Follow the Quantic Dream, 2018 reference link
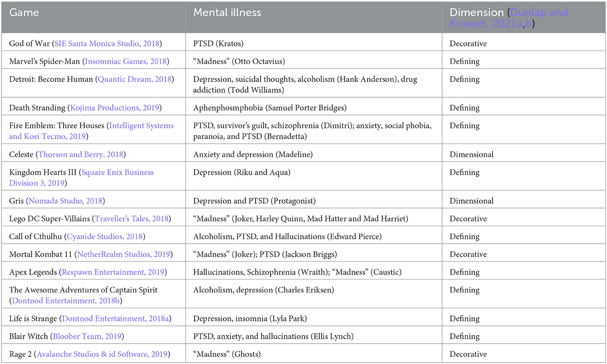 tap(134, 79)
